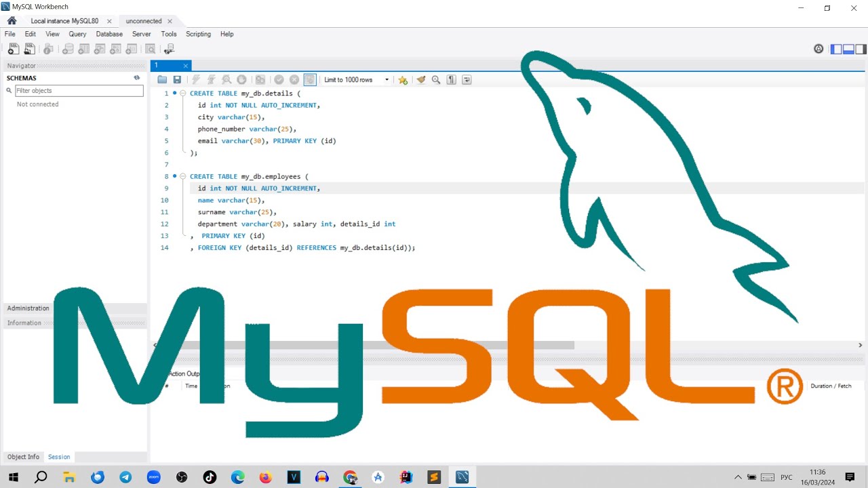Create a new SQL tab from main toolbar
This screenshot has width=868, height=488.
pos(14,49)
